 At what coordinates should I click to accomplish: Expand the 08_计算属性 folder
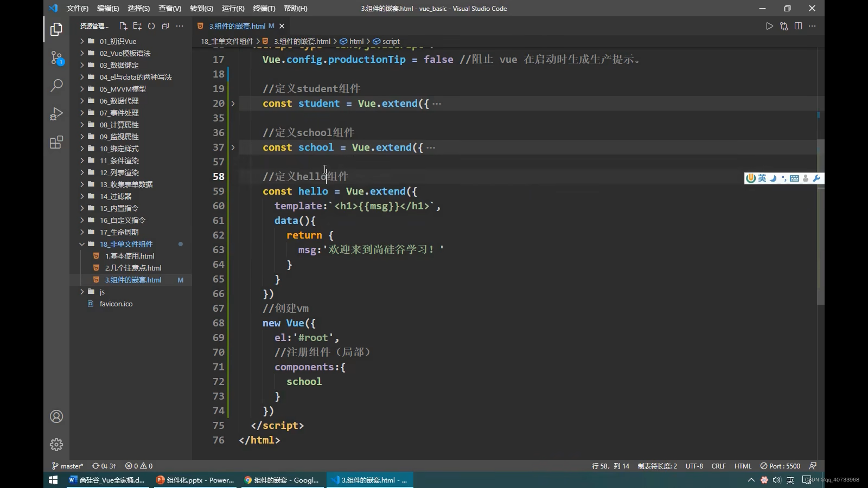click(x=131, y=125)
